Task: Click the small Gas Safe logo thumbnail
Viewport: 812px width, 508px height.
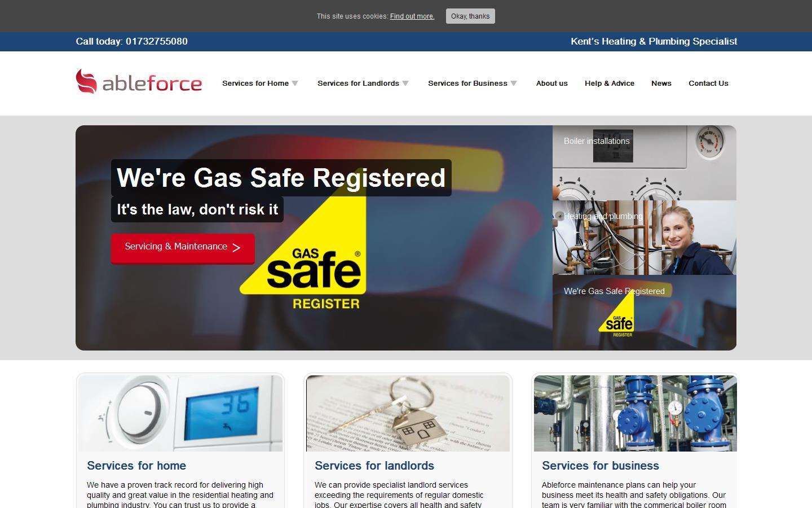Action: (x=616, y=315)
